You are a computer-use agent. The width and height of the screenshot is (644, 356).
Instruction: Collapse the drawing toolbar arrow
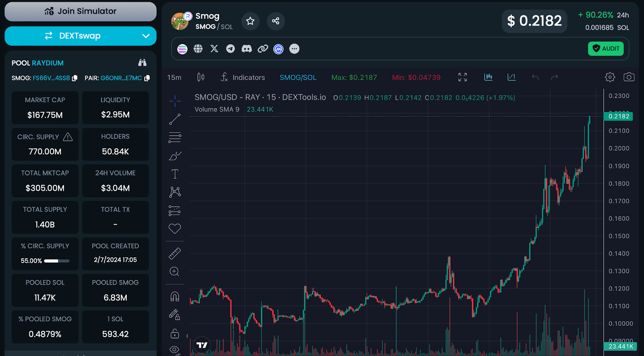click(187, 336)
